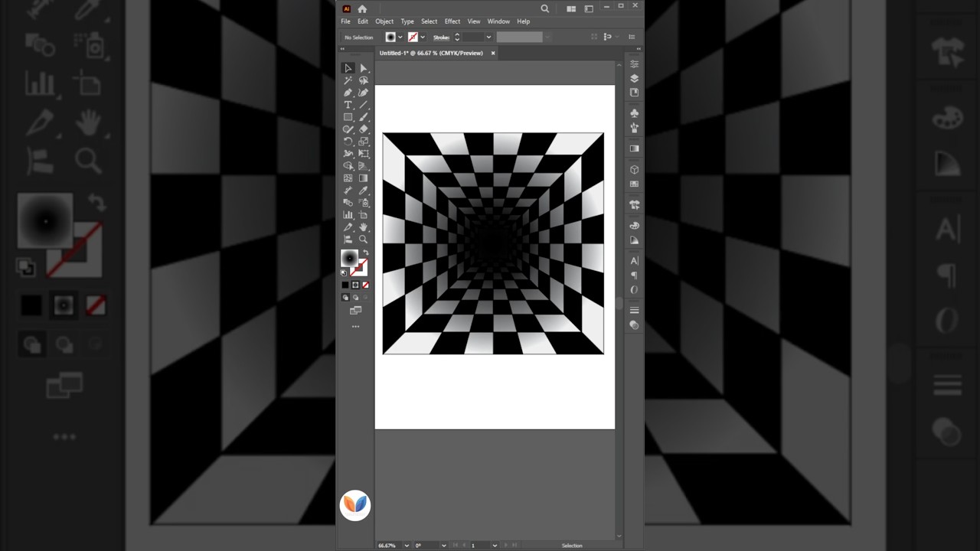Image resolution: width=980 pixels, height=551 pixels.
Task: Select the Column Graph tool
Action: coord(348,215)
